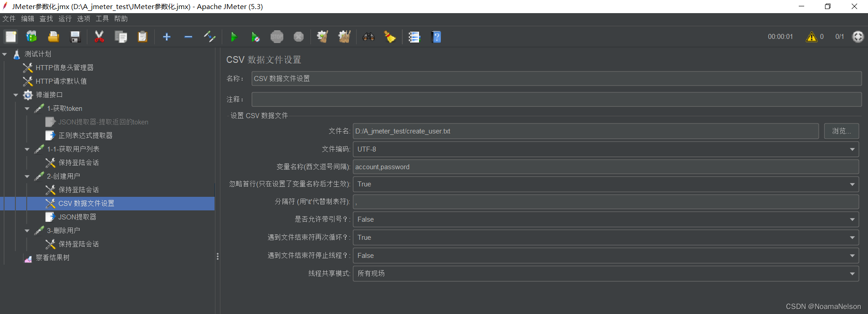Click the 名称 name input field
868x314 pixels.
[x=556, y=79]
